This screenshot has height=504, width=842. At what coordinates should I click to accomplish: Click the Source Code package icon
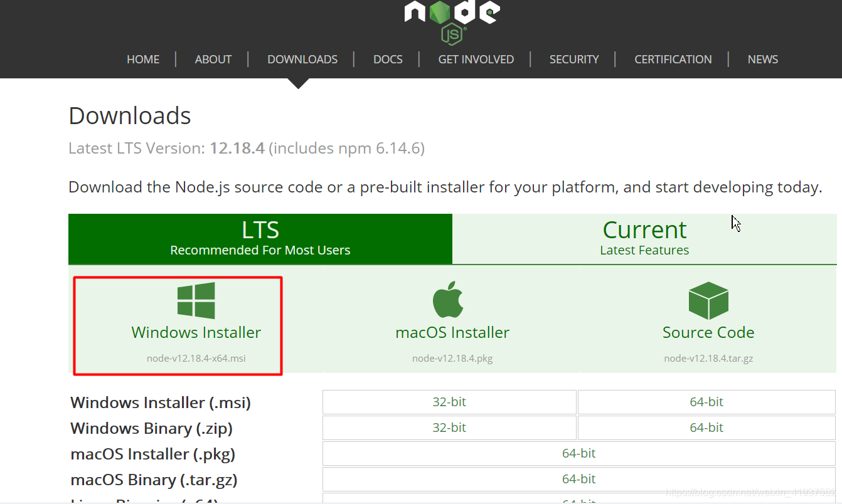point(708,300)
